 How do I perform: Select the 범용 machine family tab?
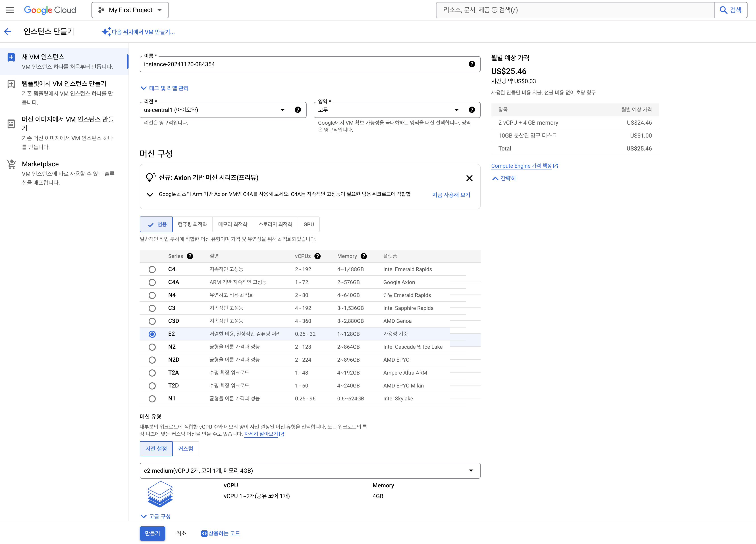[x=156, y=225]
